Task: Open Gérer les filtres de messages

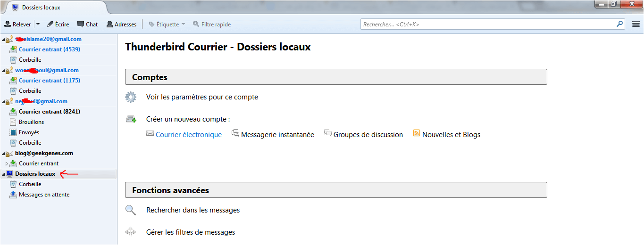Action: (191, 232)
